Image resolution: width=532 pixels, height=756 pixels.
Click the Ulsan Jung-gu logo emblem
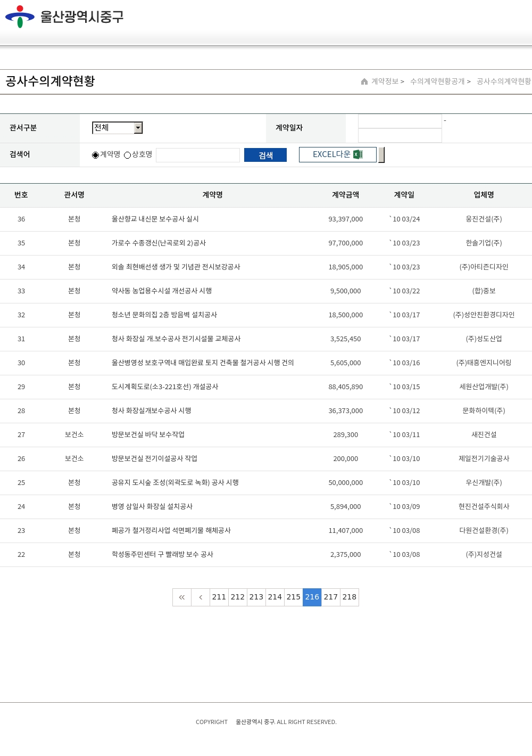20,17
